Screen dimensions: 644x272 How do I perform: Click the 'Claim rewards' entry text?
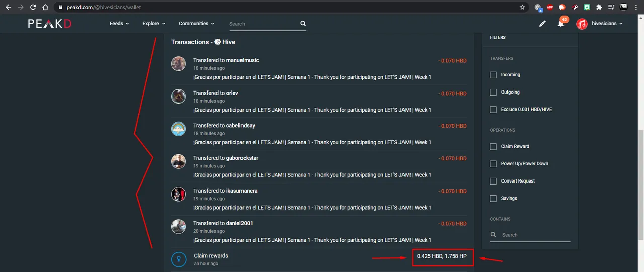(211, 256)
